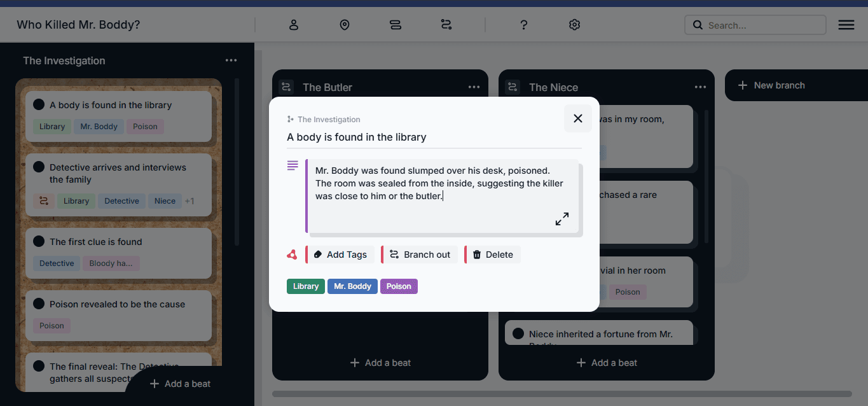Open The Investigation options menu
Screen dimensions: 868x406
231,60
